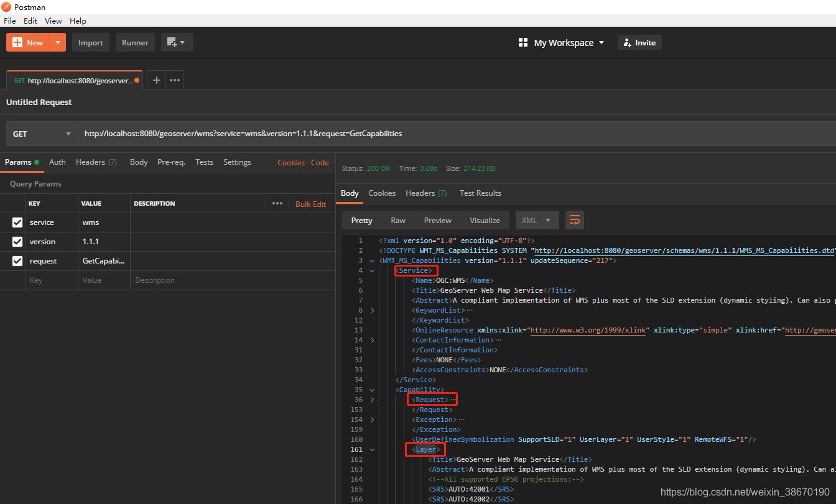Open the GET method dropdown
The width and height of the screenshot is (836, 504).
coord(42,134)
